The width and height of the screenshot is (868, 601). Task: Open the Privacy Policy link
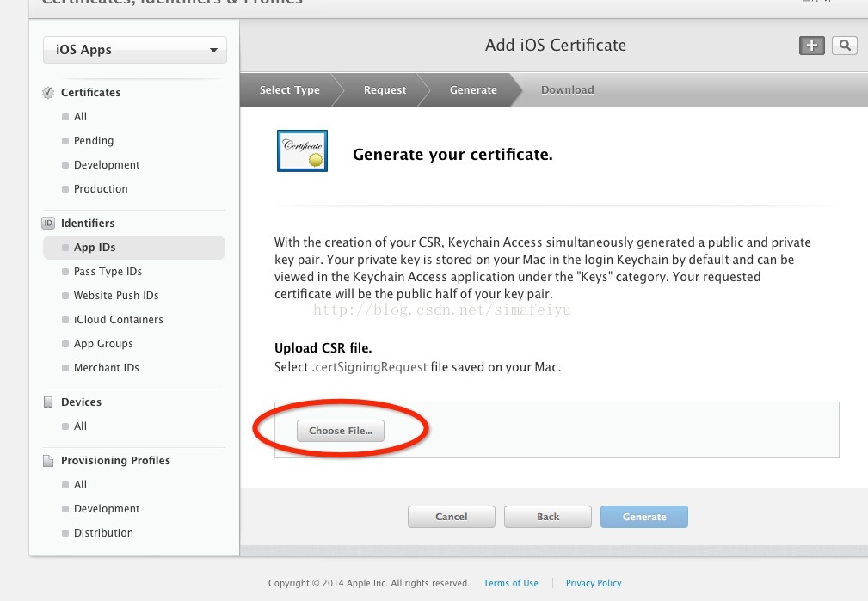coord(594,583)
